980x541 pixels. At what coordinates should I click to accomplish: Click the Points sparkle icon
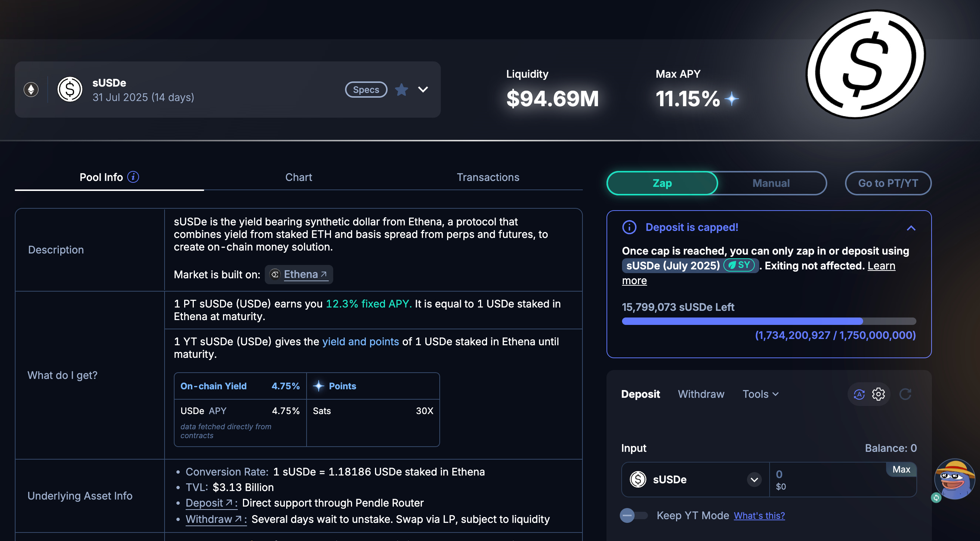point(318,386)
